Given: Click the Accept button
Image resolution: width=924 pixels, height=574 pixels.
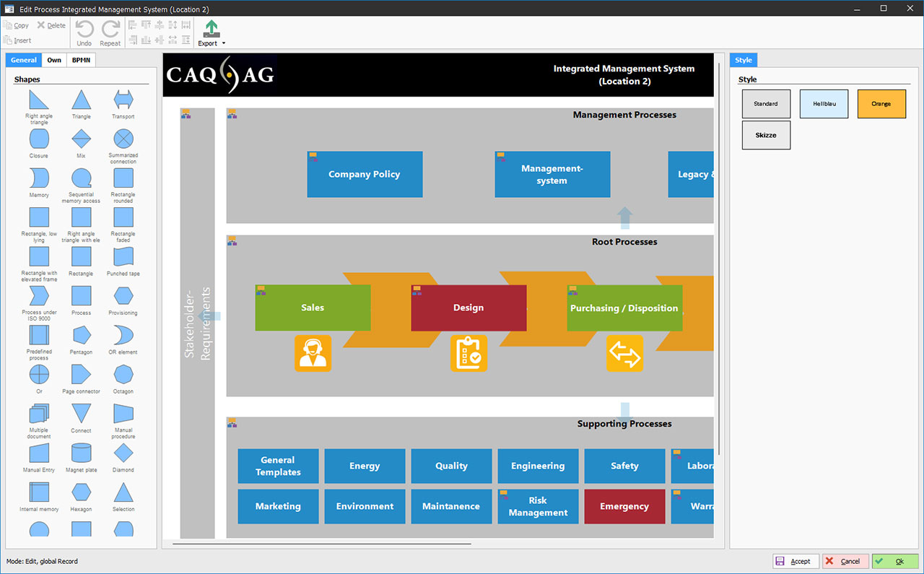Looking at the screenshot, I should [795, 561].
